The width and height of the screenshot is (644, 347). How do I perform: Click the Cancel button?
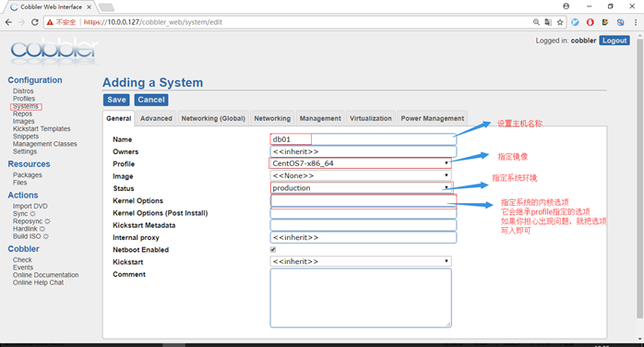click(x=151, y=100)
